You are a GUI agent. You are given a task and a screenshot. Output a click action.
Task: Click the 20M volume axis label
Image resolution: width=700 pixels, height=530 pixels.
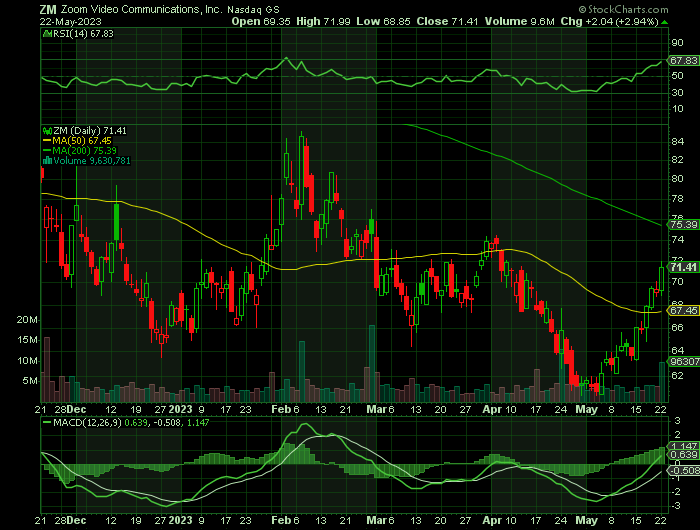(27, 320)
